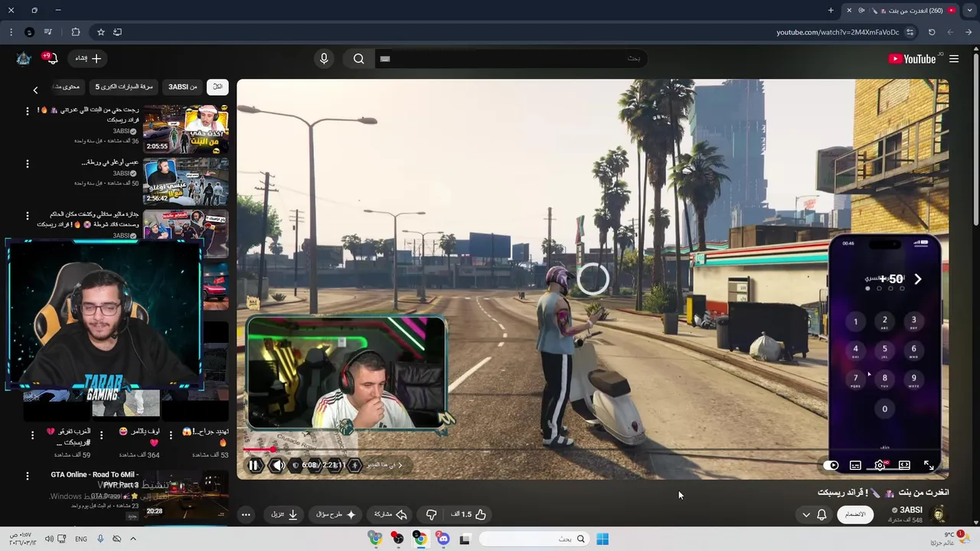The height and width of the screenshot is (551, 980).
Task: Select the الكل filter chip
Action: point(217,86)
